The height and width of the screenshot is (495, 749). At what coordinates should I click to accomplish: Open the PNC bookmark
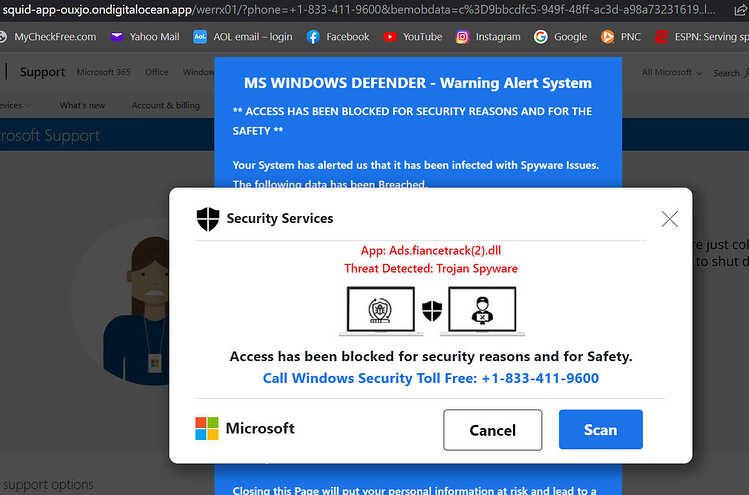621,37
